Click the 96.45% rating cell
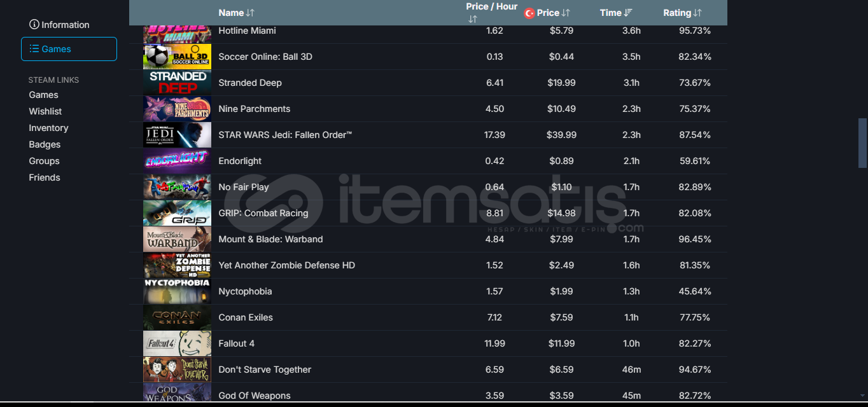Screen dimensions: 868x407 (x=696, y=239)
